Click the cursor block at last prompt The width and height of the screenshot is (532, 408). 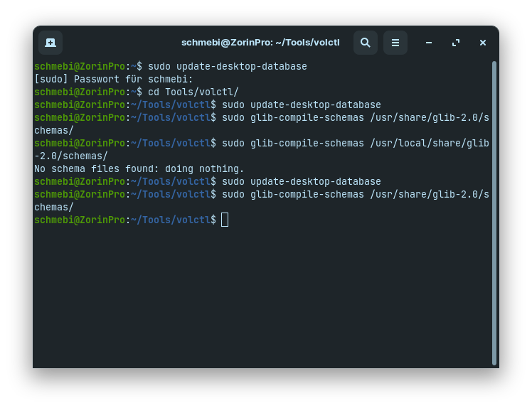click(225, 220)
